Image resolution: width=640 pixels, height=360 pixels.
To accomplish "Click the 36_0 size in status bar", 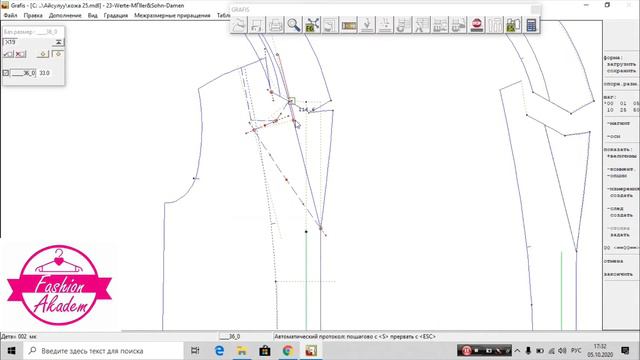I will [x=230, y=337].
